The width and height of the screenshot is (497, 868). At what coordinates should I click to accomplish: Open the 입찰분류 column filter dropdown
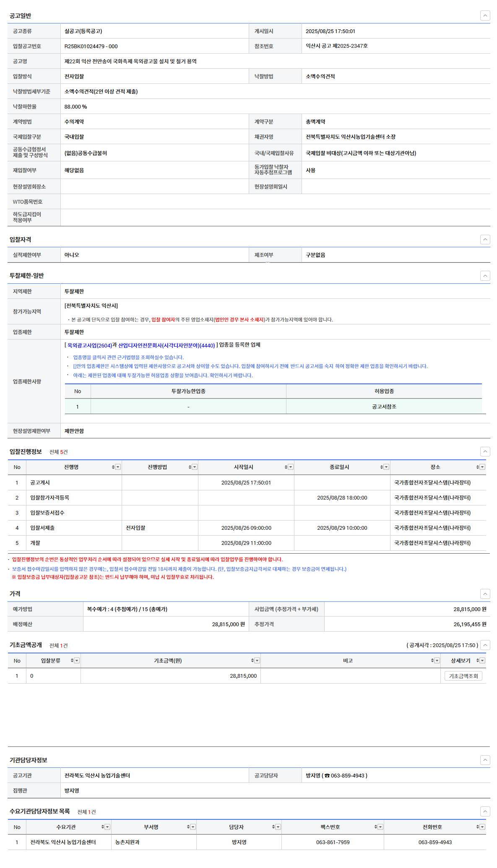(x=77, y=661)
